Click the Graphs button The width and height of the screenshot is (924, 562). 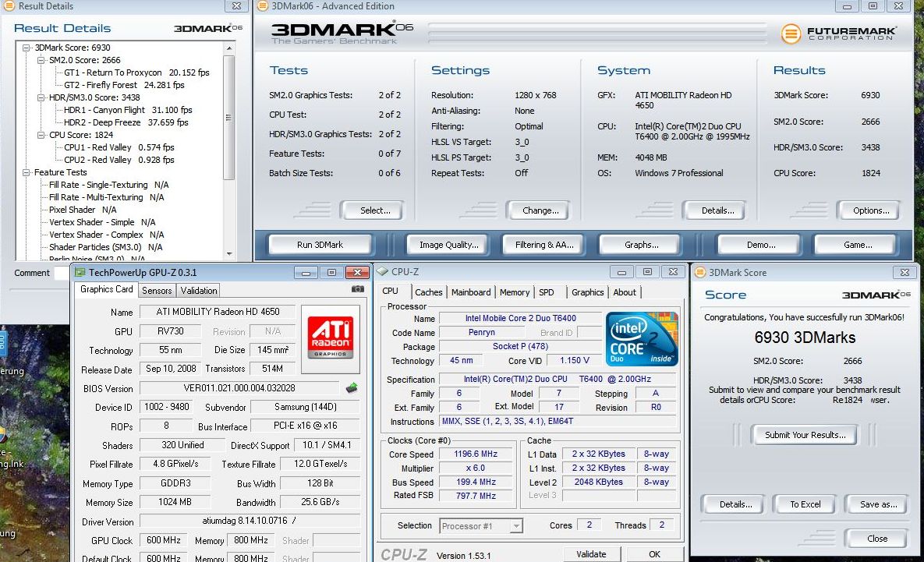click(x=641, y=245)
